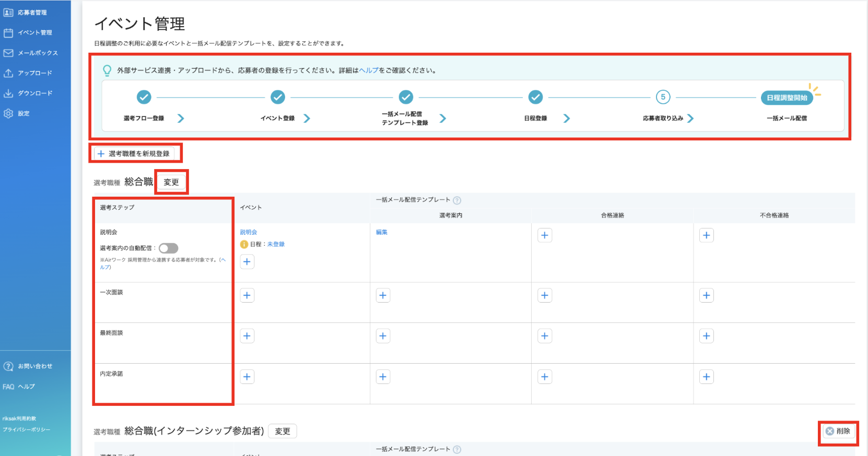Go to アップロード in the sidebar
Screen dimensions: 868x456
(x=28, y=73)
